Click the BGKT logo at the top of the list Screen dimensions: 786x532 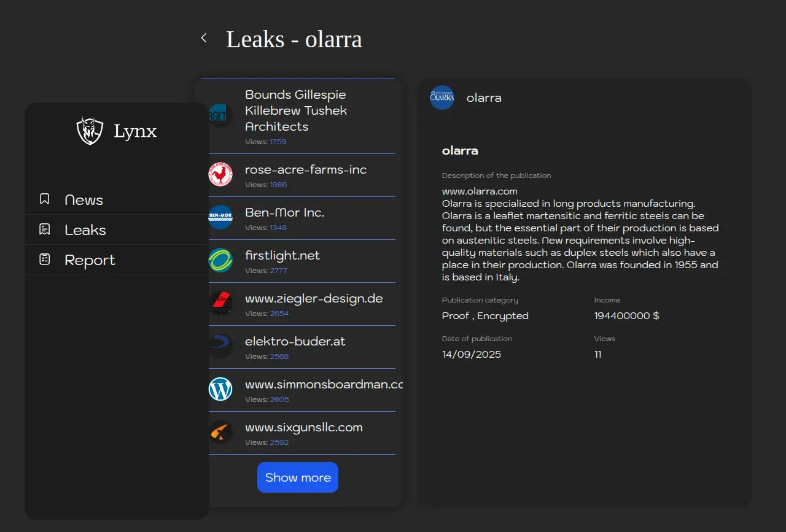pos(219,115)
